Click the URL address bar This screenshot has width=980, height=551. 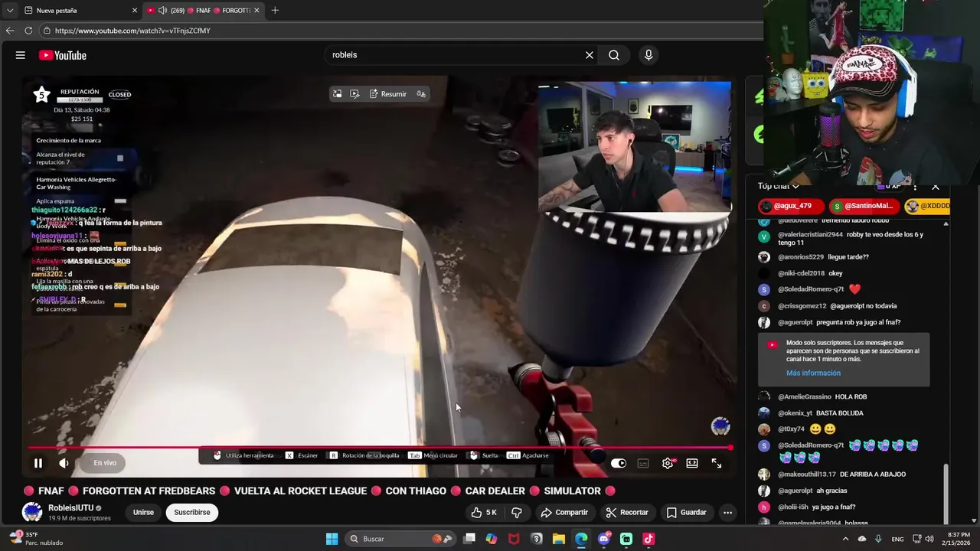tap(402, 31)
